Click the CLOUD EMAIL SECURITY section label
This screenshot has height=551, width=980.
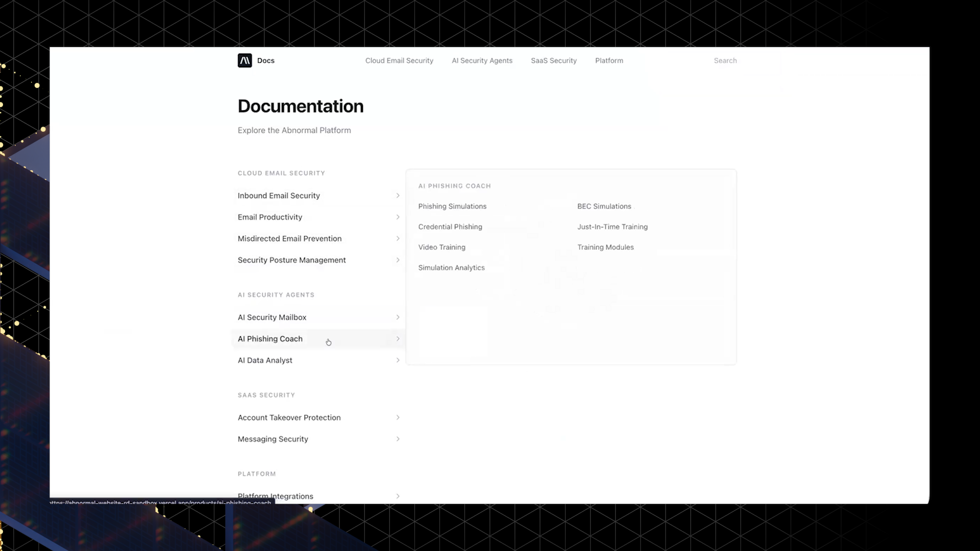pos(281,173)
